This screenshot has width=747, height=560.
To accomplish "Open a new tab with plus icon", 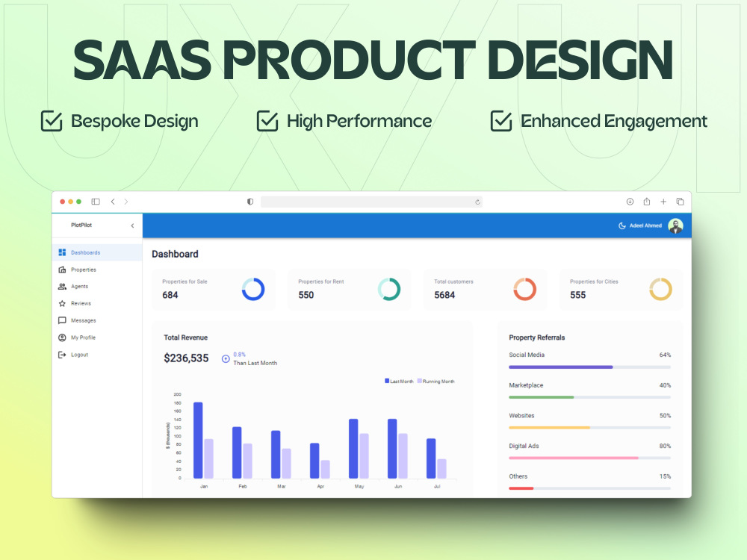I will click(663, 202).
